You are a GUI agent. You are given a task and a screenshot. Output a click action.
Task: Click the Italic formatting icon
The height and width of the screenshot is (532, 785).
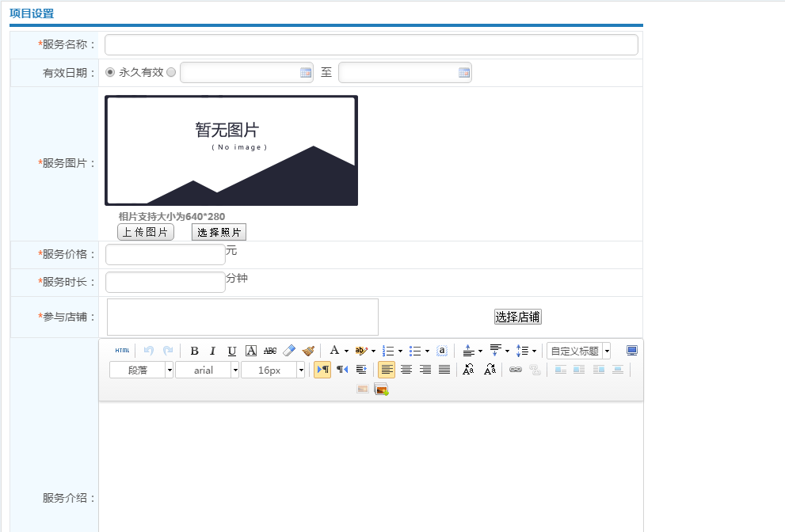211,351
